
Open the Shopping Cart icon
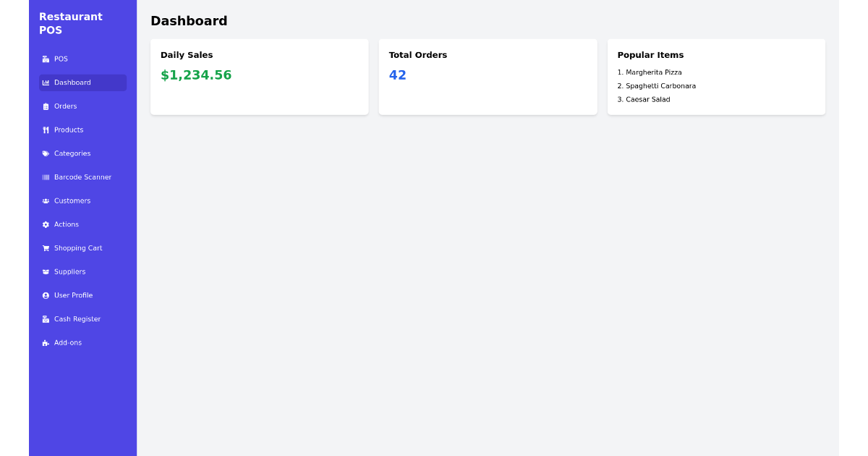point(45,248)
